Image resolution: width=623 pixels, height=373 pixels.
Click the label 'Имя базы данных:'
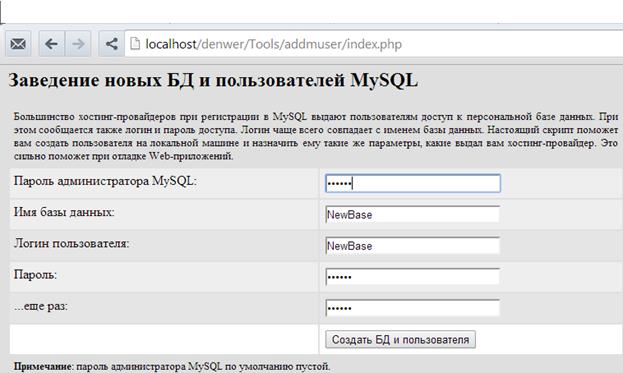[64, 212]
